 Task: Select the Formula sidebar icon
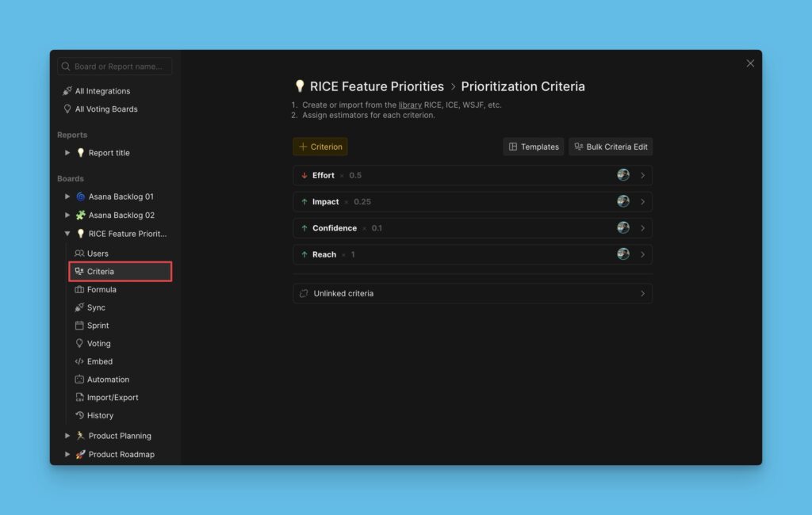point(79,289)
